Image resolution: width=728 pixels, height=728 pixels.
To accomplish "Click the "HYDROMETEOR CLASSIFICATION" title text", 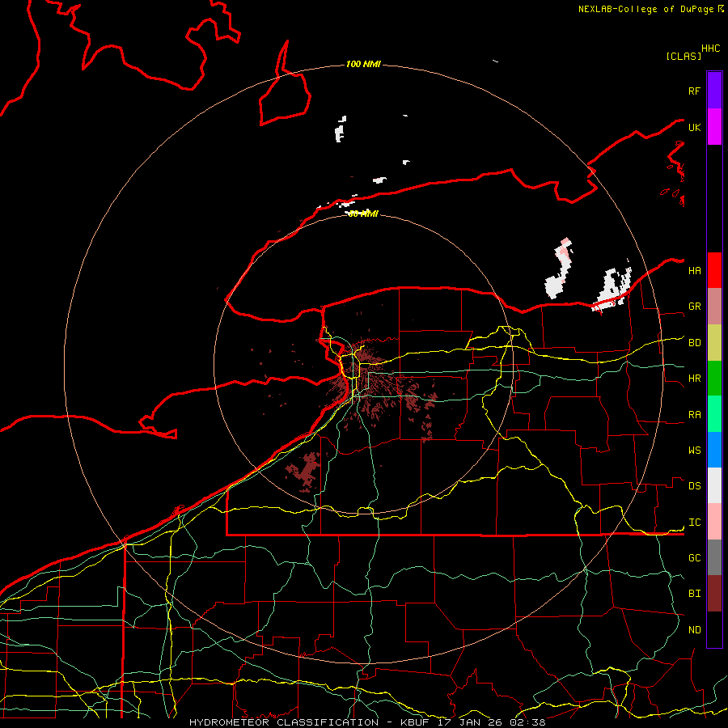I will [284, 722].
